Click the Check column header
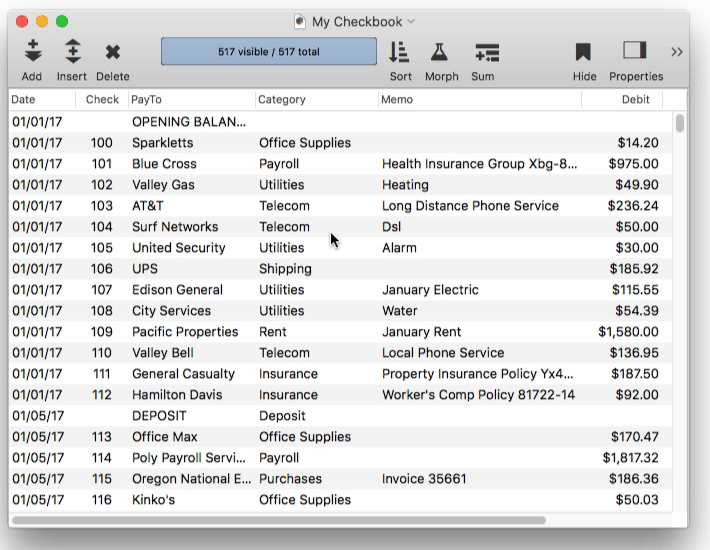 click(102, 99)
